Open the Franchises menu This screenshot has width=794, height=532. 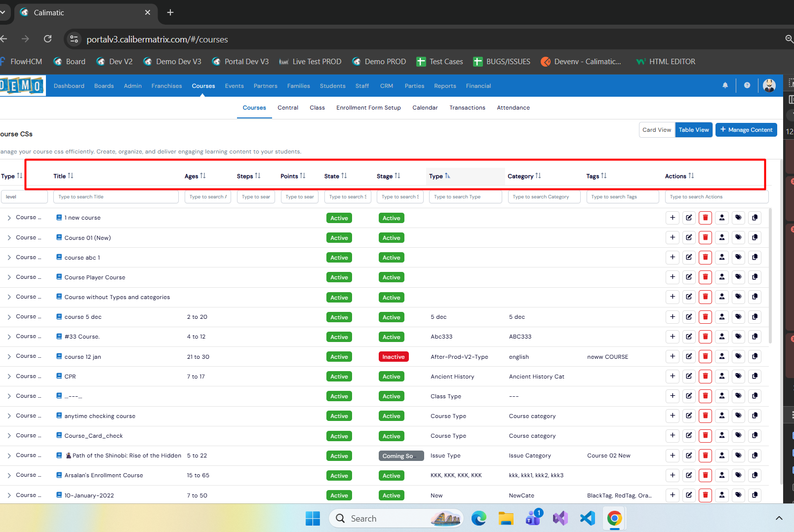pos(166,86)
